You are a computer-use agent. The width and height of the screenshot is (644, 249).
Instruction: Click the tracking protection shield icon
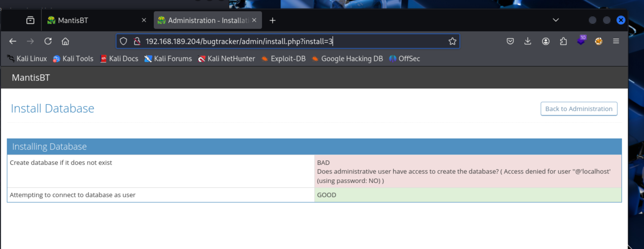pyautogui.click(x=123, y=41)
